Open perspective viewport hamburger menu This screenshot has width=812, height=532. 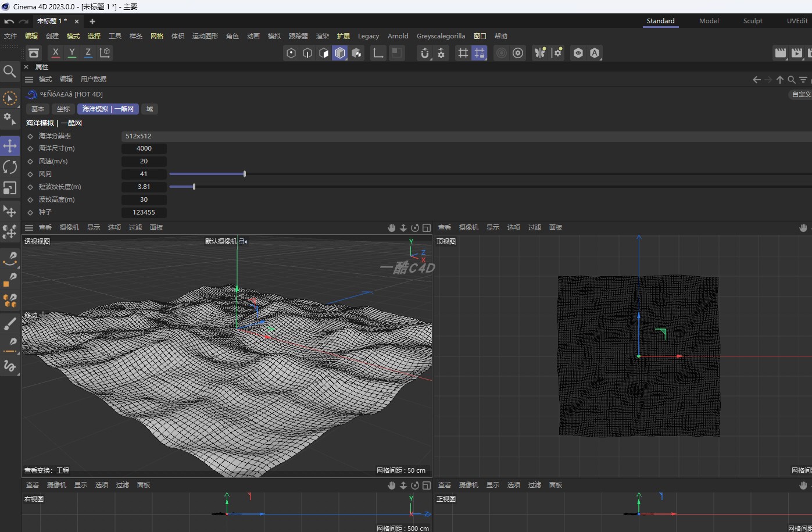[x=29, y=227]
